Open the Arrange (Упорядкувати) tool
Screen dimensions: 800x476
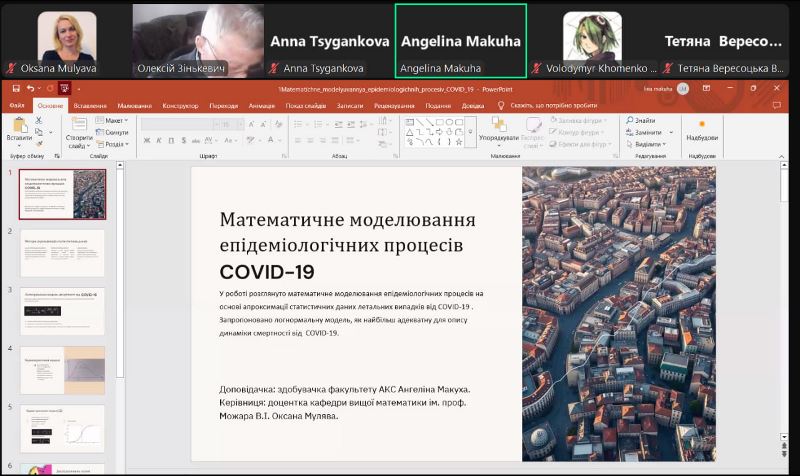tap(498, 130)
